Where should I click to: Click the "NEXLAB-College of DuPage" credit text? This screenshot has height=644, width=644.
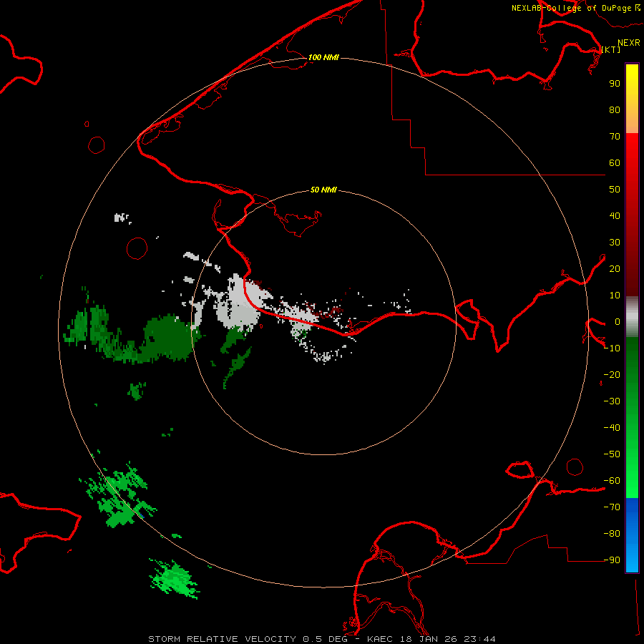coord(571,8)
